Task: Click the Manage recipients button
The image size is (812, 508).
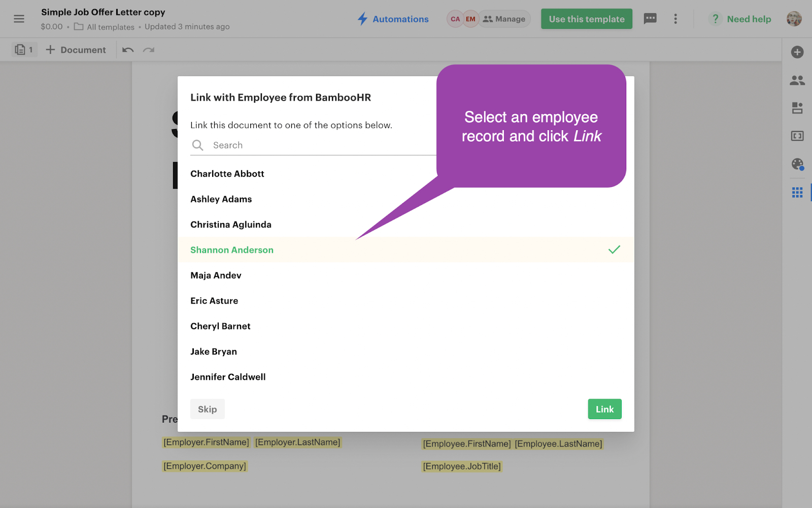Action: (504, 19)
